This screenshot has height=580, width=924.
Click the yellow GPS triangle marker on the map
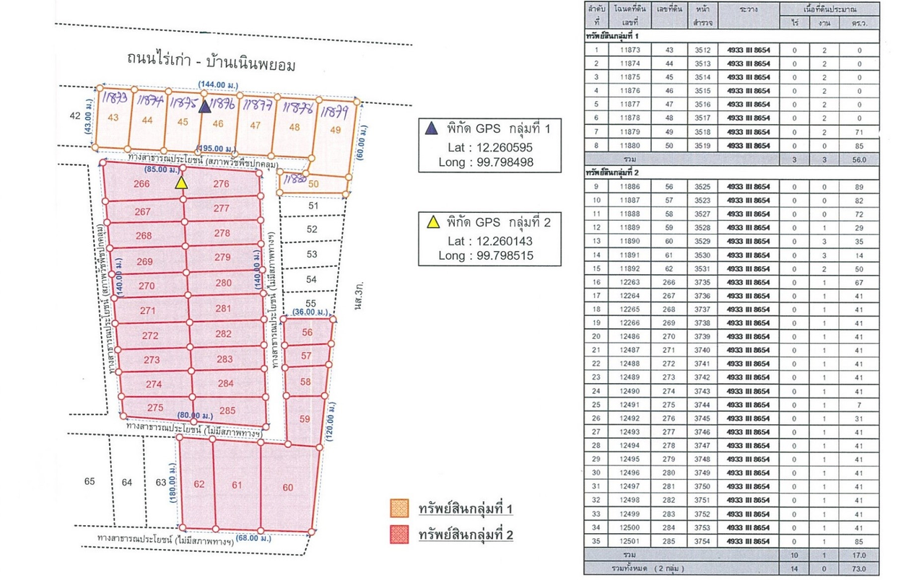[x=181, y=183]
